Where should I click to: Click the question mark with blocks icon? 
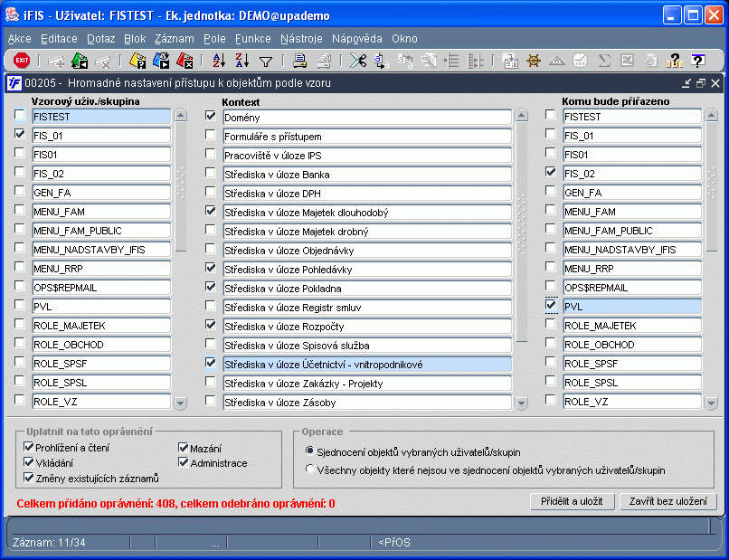[674, 61]
